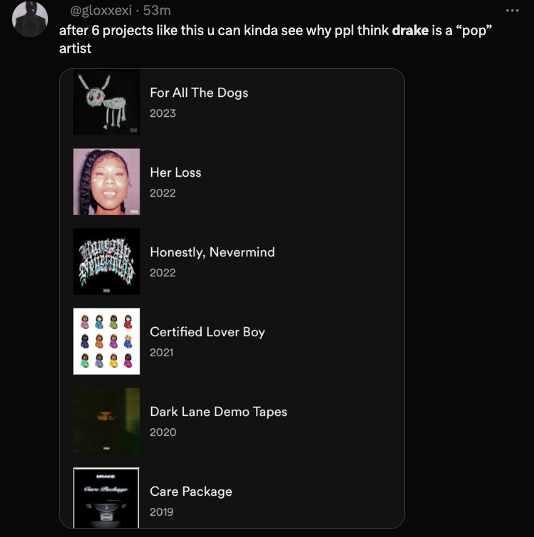Image resolution: width=534 pixels, height=537 pixels.
Task: Open the tweet's three-dot more options menu
Action: point(512,11)
